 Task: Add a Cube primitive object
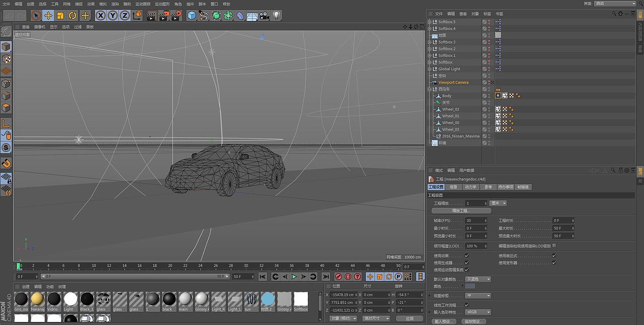click(192, 16)
